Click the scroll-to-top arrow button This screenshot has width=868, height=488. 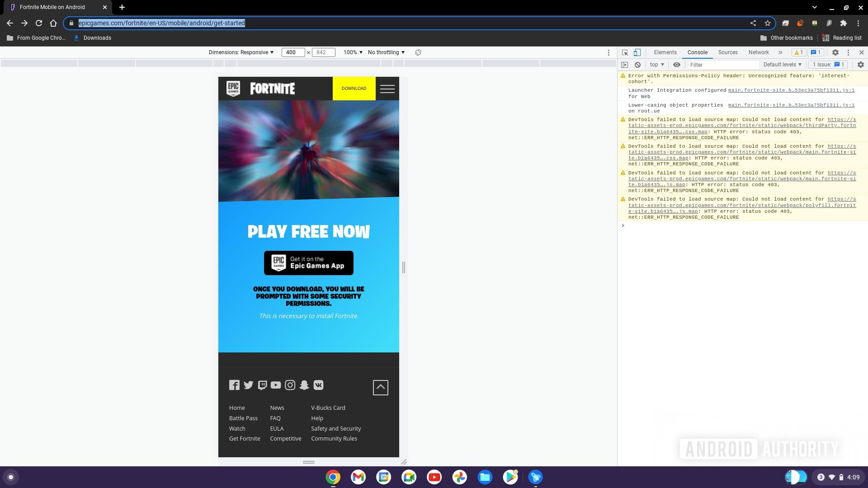(x=380, y=387)
